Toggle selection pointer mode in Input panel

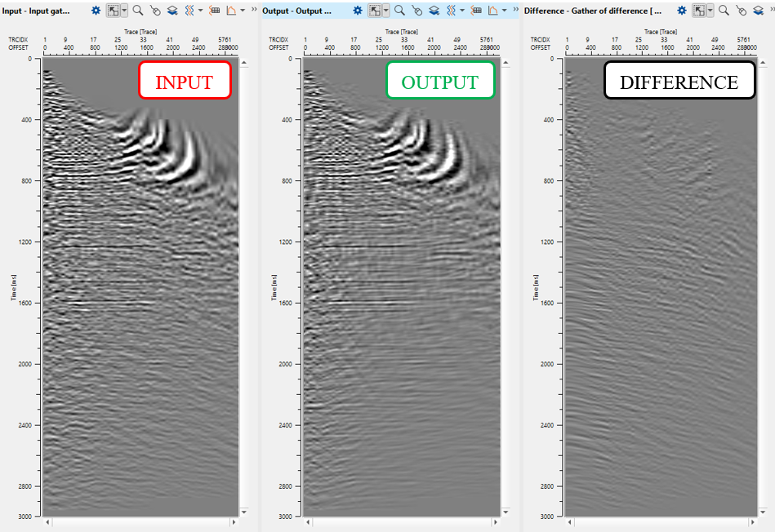click(x=114, y=11)
